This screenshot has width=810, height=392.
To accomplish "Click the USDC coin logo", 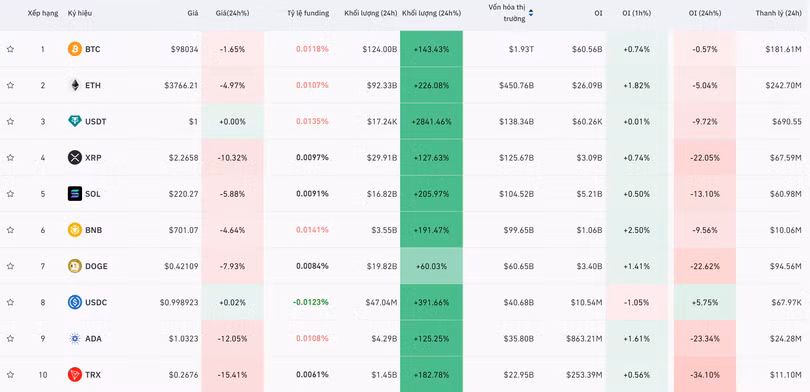I will click(75, 302).
